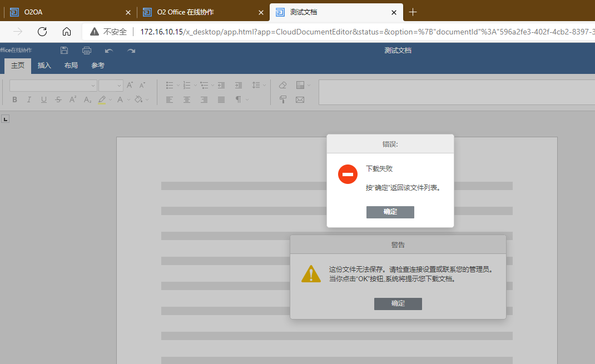Switch to the 布局 ribbon tab

coord(71,66)
